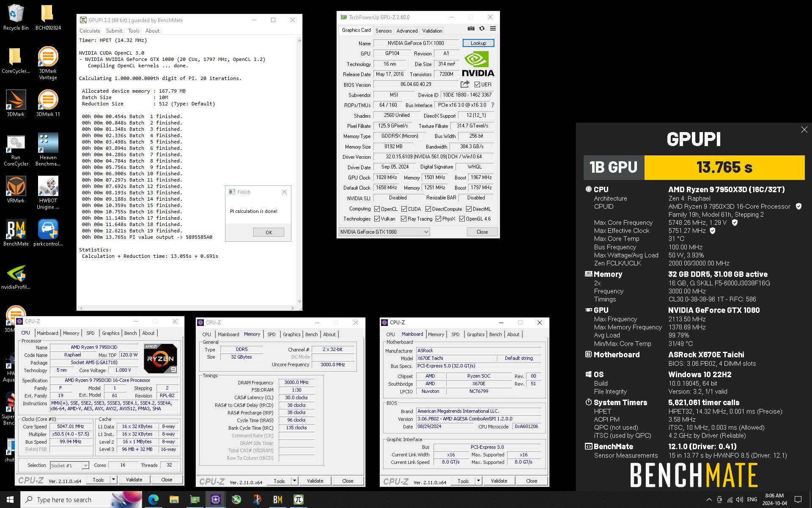Toggle the DirectCompute checkbox

pyautogui.click(x=428, y=209)
